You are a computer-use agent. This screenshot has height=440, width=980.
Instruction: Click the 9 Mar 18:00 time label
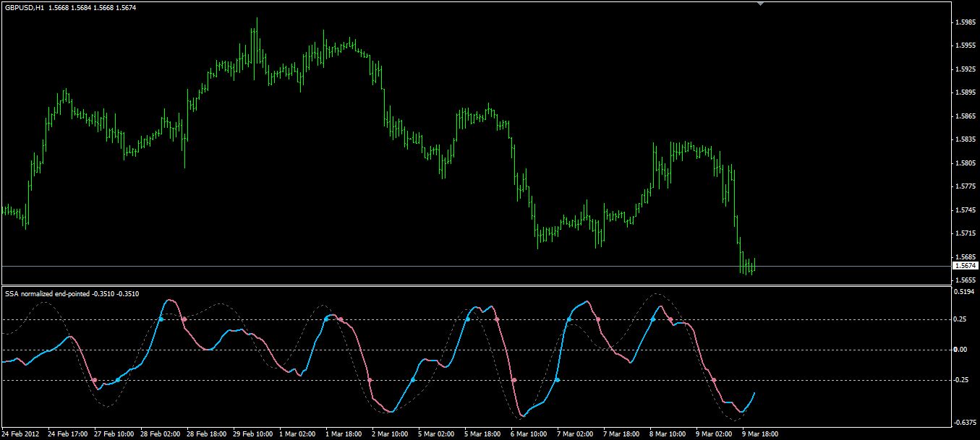761,435
